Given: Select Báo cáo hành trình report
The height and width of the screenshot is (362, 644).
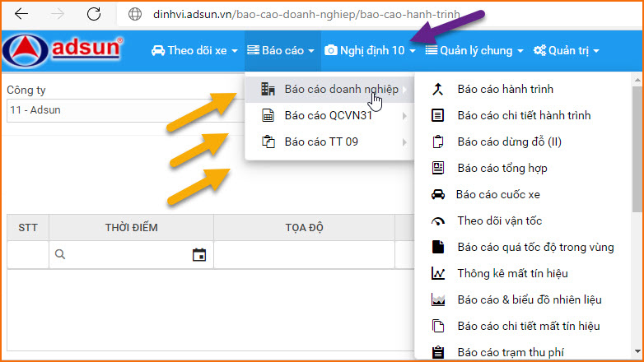Looking at the screenshot, I should (505, 89).
